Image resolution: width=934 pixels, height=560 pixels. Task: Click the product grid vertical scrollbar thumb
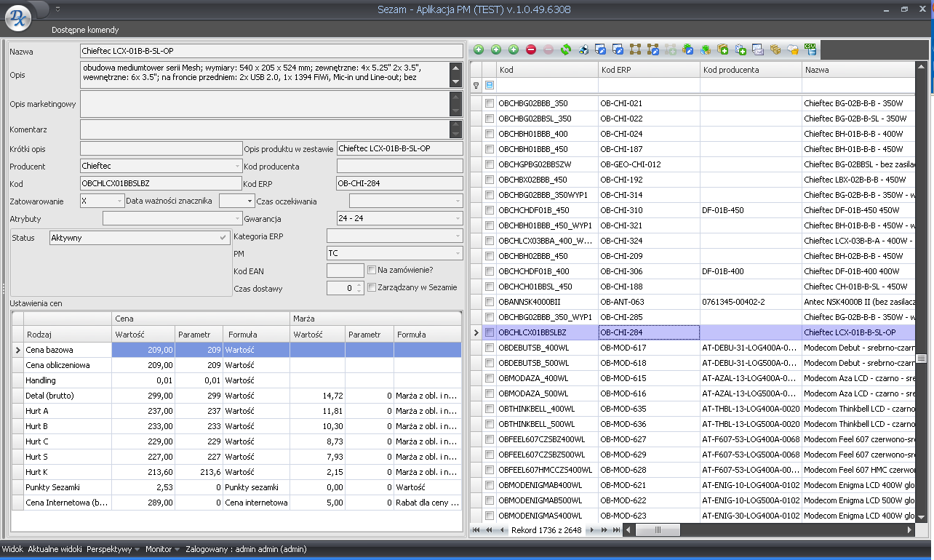(920, 359)
